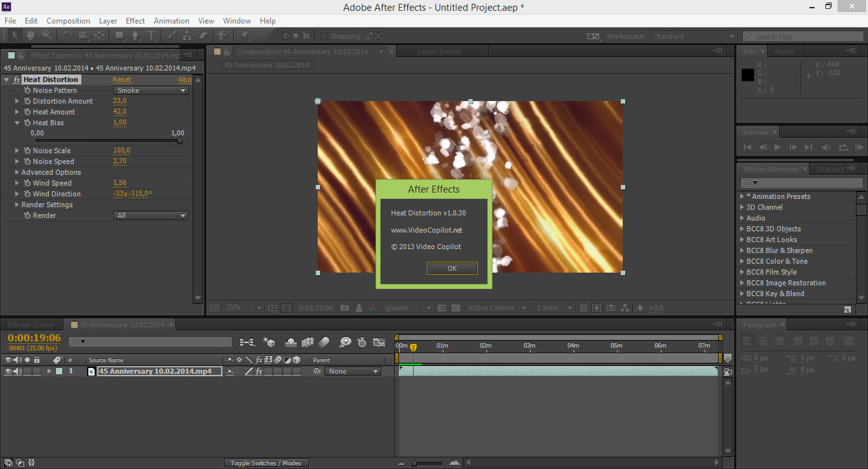Click the current time 0:00:19:06 display
Screen dimensions: 868x469
tap(34, 338)
